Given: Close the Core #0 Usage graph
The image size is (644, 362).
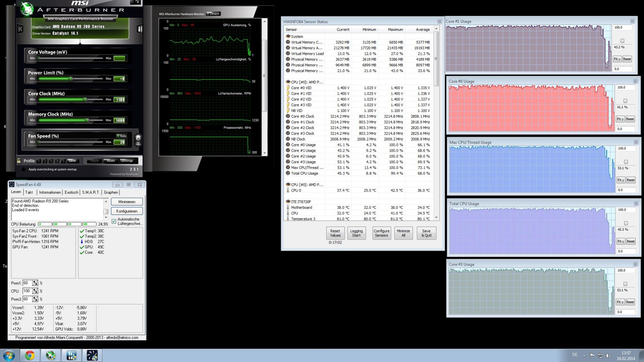Looking at the screenshot, I should click(635, 82).
